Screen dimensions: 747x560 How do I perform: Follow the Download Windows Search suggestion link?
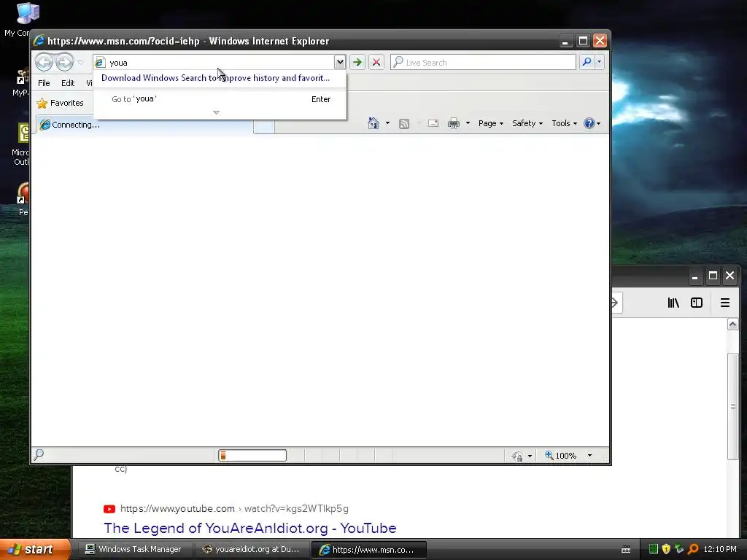coord(215,78)
